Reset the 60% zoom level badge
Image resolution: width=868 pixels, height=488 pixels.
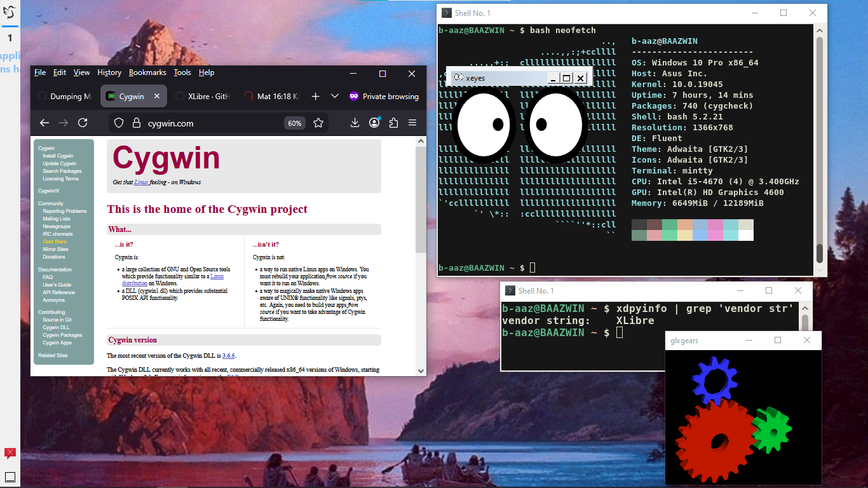point(295,123)
